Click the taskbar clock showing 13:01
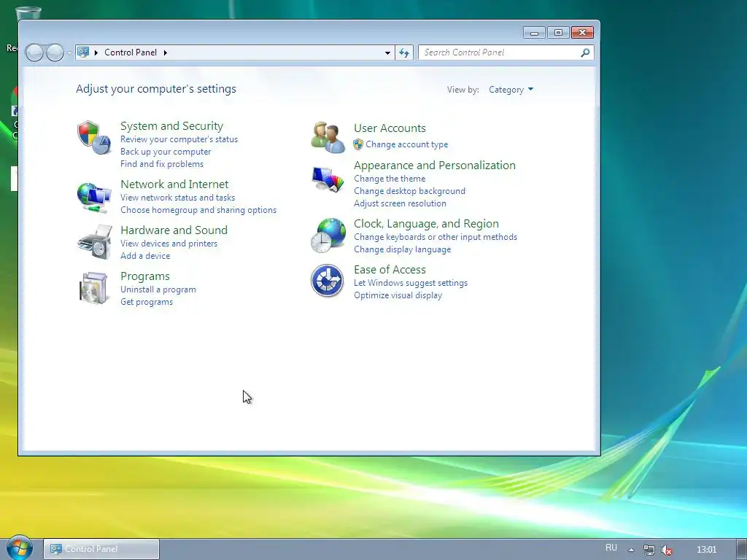Screen dimensions: 747x560 (706, 550)
